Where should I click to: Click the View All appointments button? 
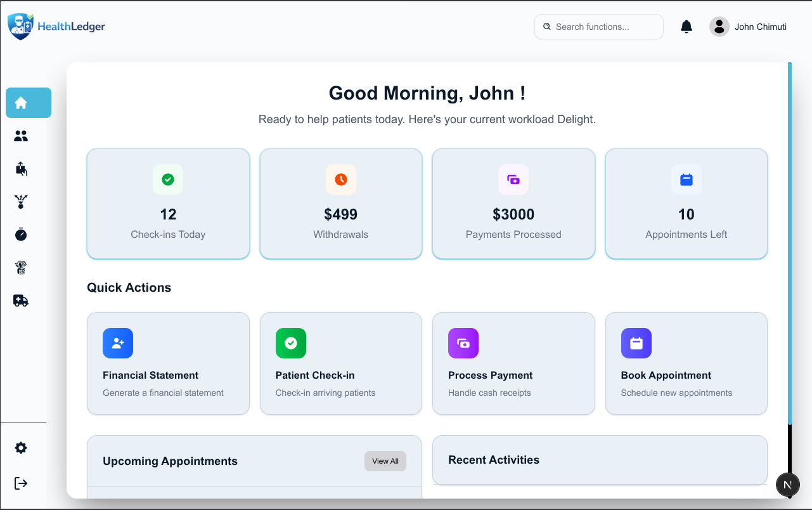point(385,461)
